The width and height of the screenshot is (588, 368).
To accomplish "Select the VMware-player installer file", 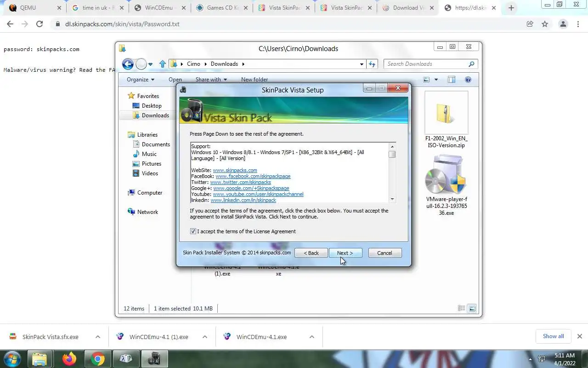I will pyautogui.click(x=446, y=185).
